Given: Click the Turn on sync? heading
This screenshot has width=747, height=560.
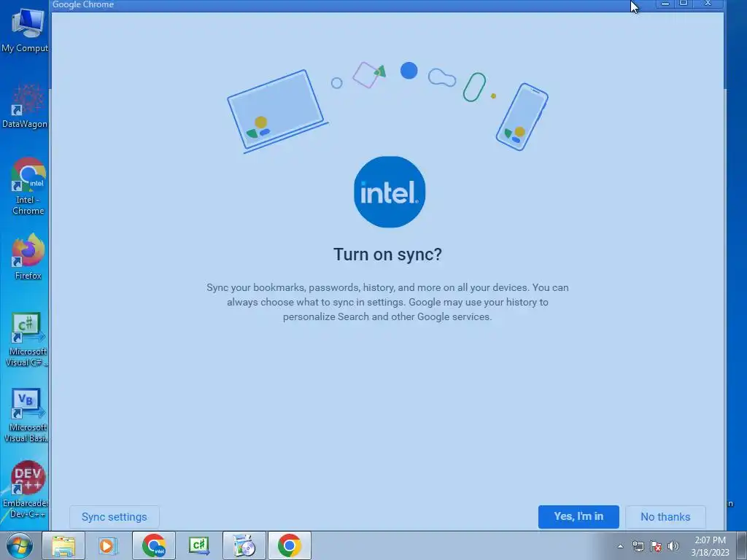Looking at the screenshot, I should [387, 254].
